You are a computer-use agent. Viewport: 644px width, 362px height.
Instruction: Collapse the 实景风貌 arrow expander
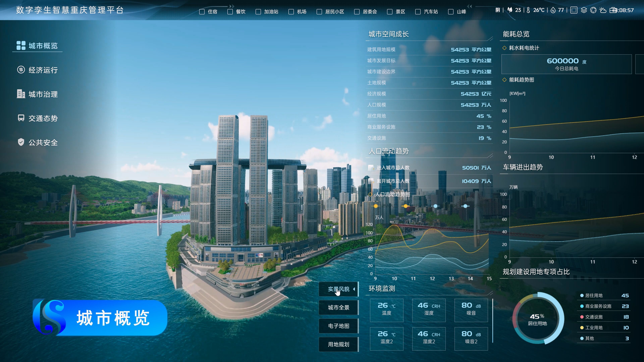(354, 289)
